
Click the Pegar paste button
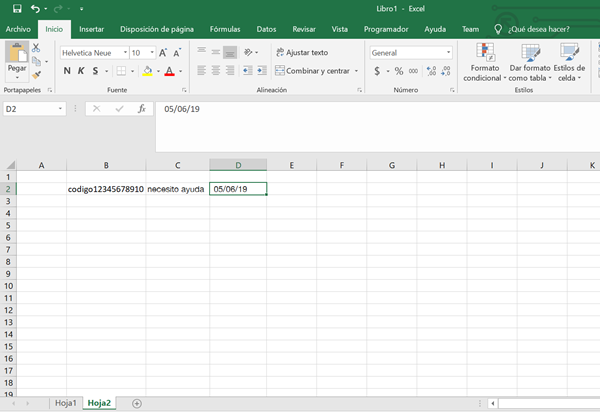[16, 60]
